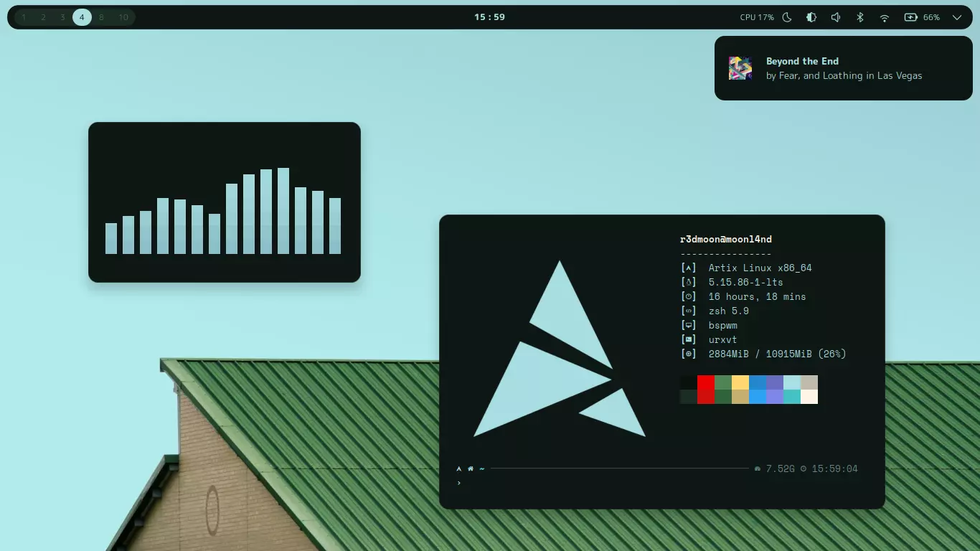This screenshot has height=551, width=980.
Task: Click the brightness icon in the top bar
Action: [811, 17]
